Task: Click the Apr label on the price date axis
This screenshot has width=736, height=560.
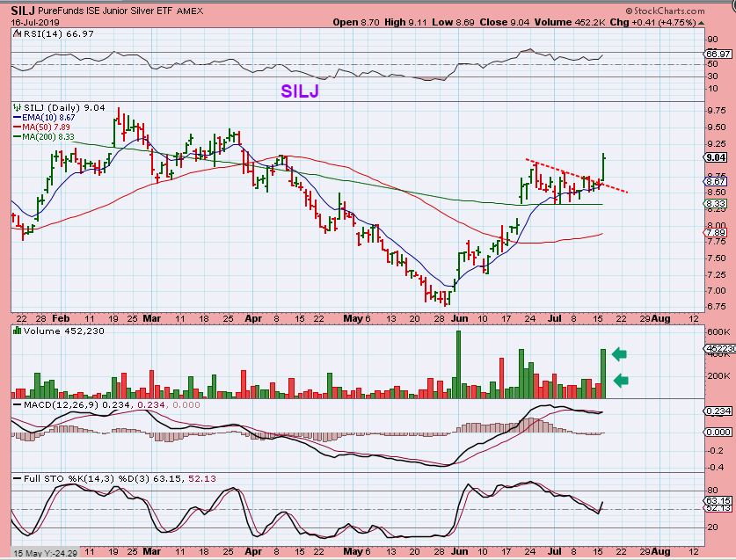Action: pos(253,318)
